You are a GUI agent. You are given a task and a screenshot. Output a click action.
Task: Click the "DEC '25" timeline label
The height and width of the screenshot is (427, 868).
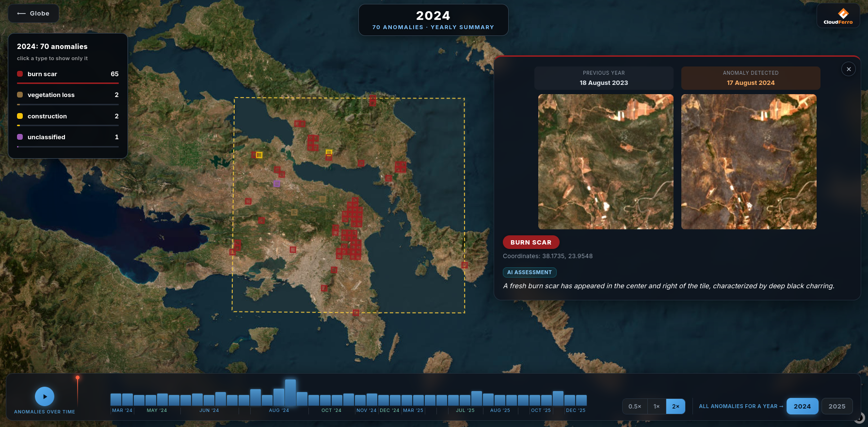click(576, 411)
